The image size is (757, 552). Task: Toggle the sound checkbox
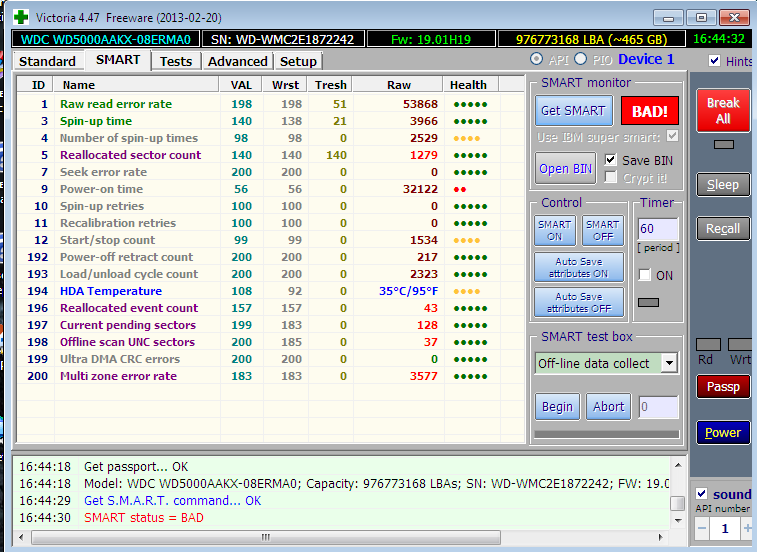(701, 494)
